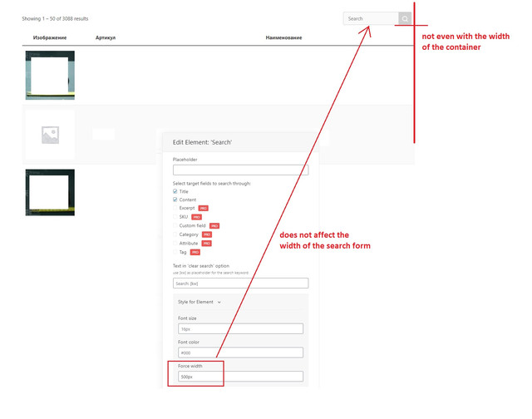Screen dimensions: 532x419
Task: Click the search magnifier button
Action: pos(405,18)
